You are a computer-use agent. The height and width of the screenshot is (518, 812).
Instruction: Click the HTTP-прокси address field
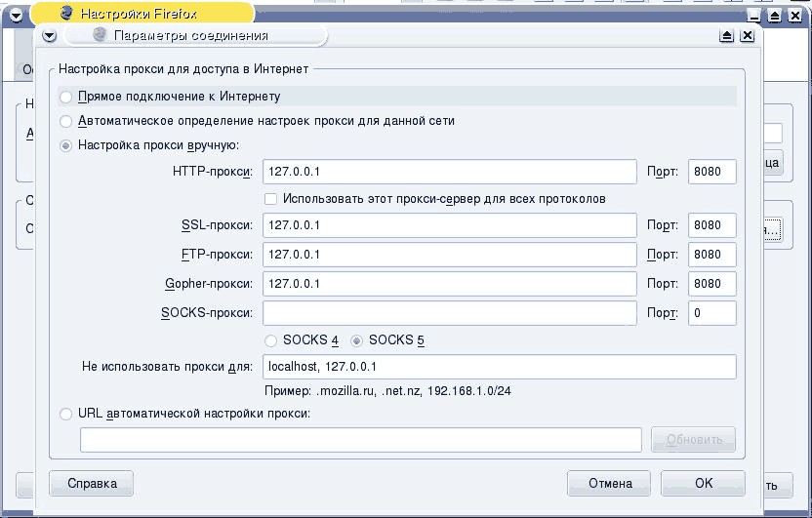click(x=449, y=172)
